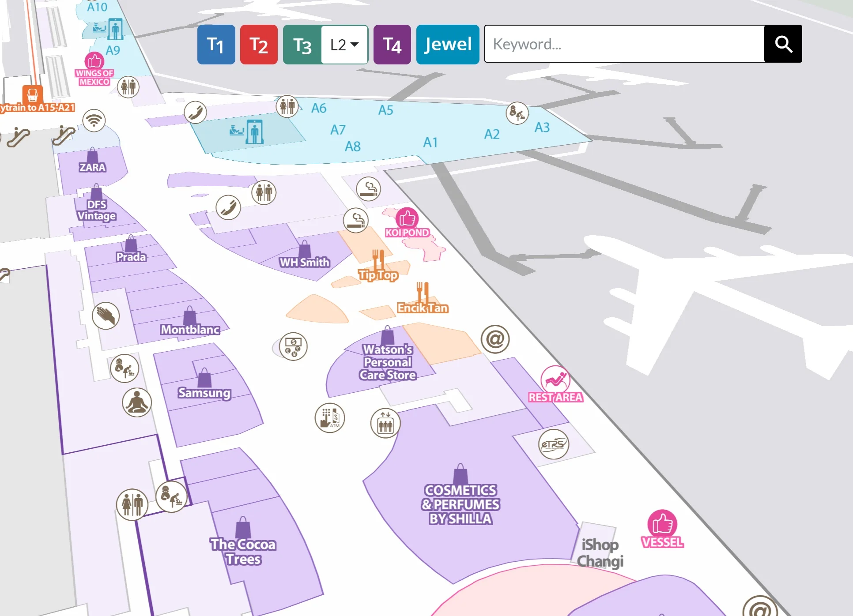Click the gate A7 label
The width and height of the screenshot is (853, 616).
(x=338, y=130)
